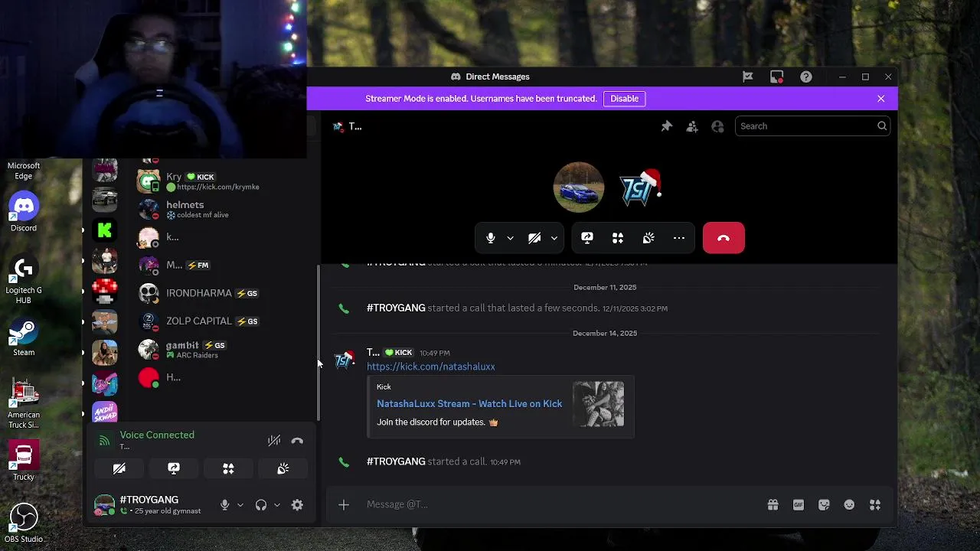Open voice connection signal details
The height and width of the screenshot is (551, 980).
104,440
